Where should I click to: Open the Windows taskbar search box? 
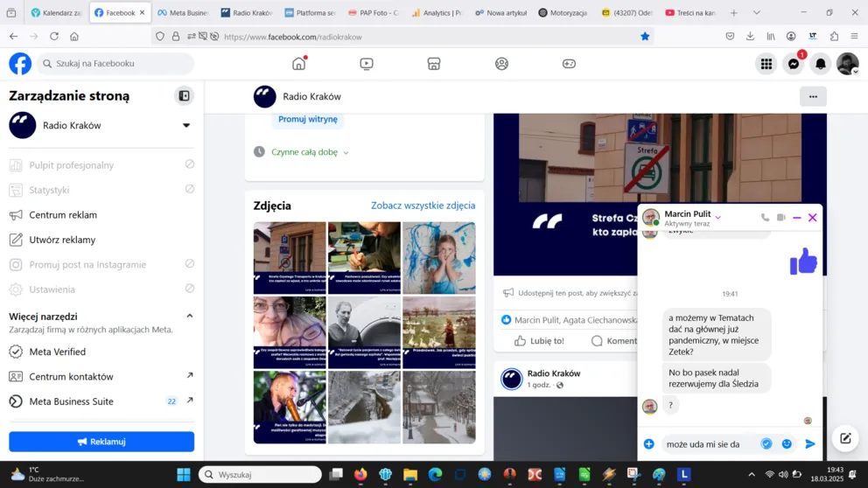pyautogui.click(x=260, y=475)
